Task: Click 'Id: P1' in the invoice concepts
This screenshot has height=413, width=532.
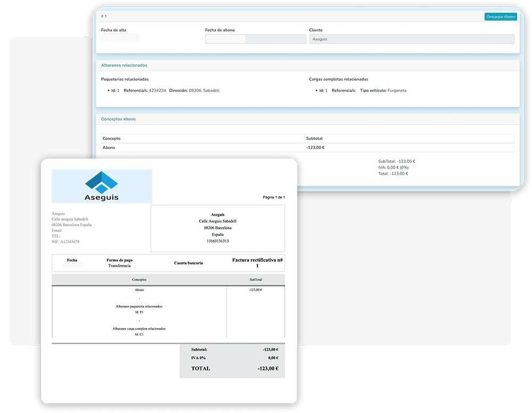Action: click(x=139, y=312)
